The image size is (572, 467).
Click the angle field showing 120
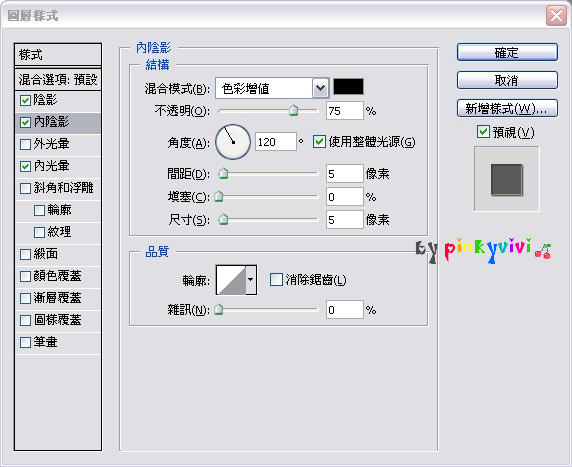pos(276,142)
